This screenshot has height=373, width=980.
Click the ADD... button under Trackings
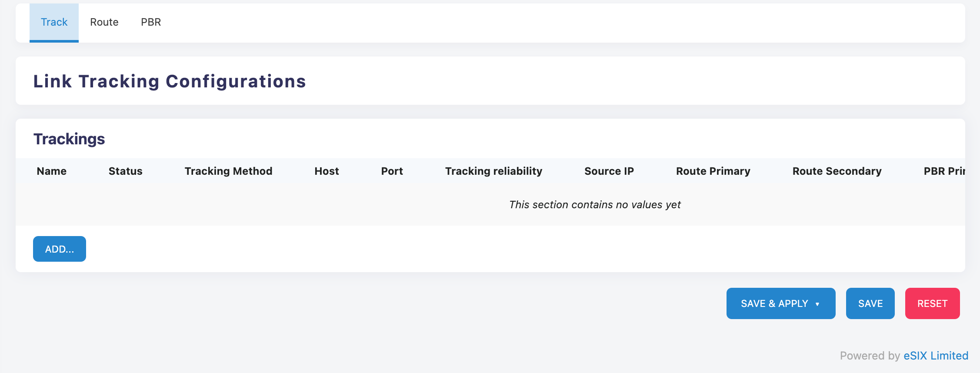(x=60, y=249)
